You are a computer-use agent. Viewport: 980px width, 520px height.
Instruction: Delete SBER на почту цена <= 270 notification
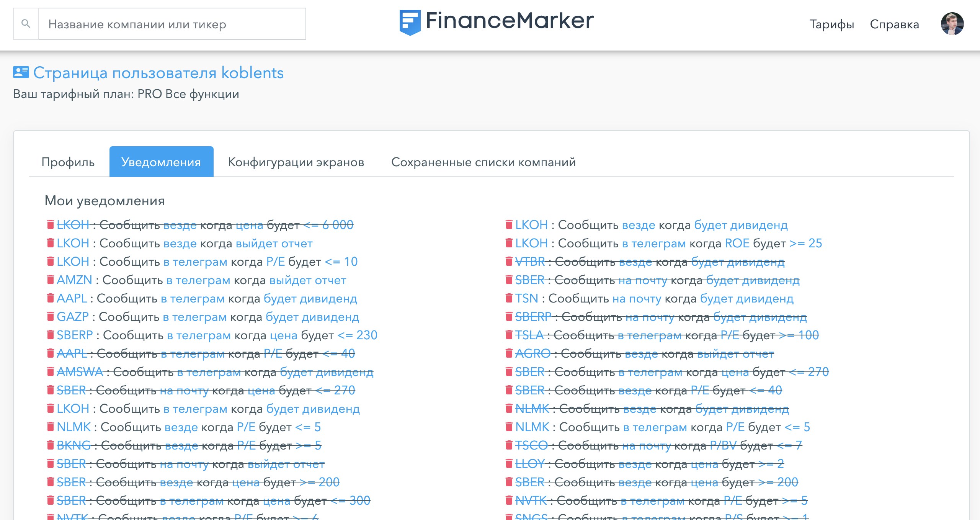tap(50, 390)
